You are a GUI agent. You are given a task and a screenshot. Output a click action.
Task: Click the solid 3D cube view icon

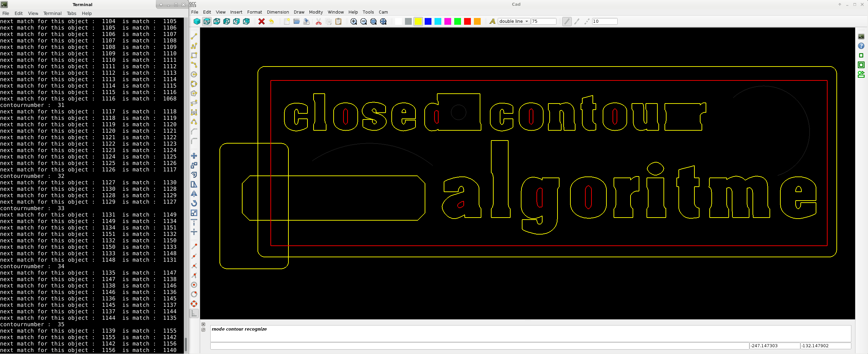[197, 21]
